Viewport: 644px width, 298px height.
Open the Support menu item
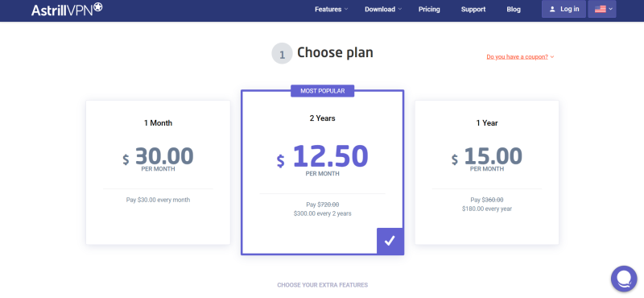[x=473, y=9]
